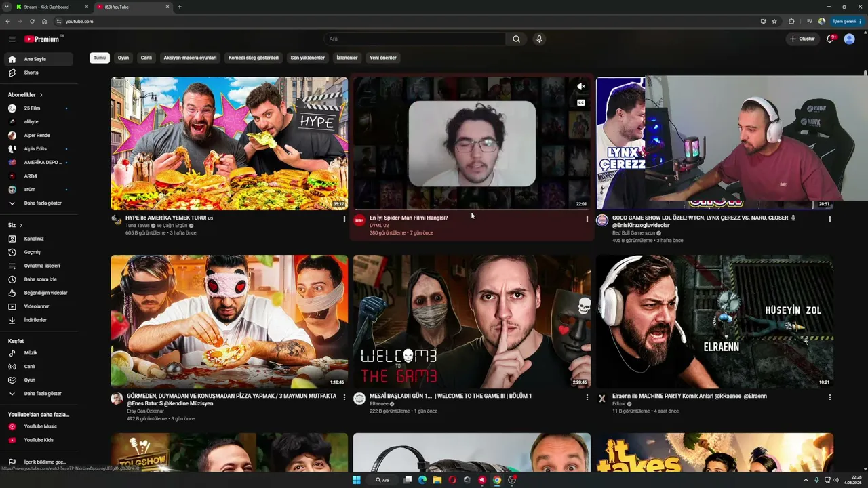
Task: Open RRaenee channel link under Welcome video
Action: (x=379, y=403)
